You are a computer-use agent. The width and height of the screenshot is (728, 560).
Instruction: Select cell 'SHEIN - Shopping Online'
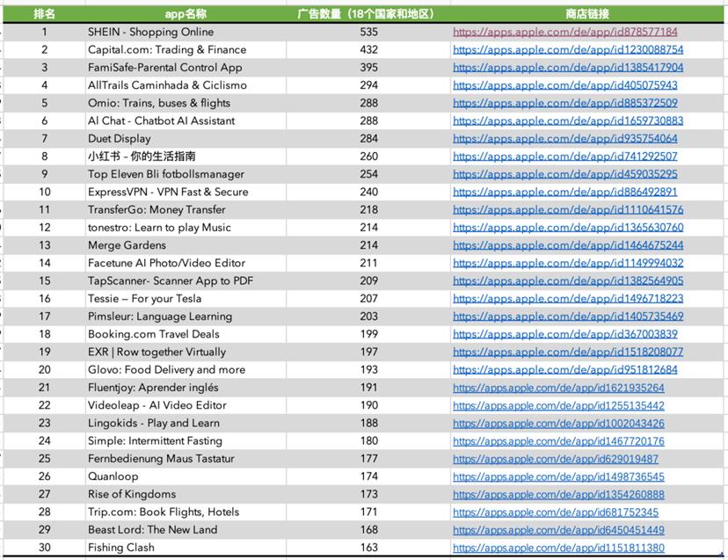[186, 32]
